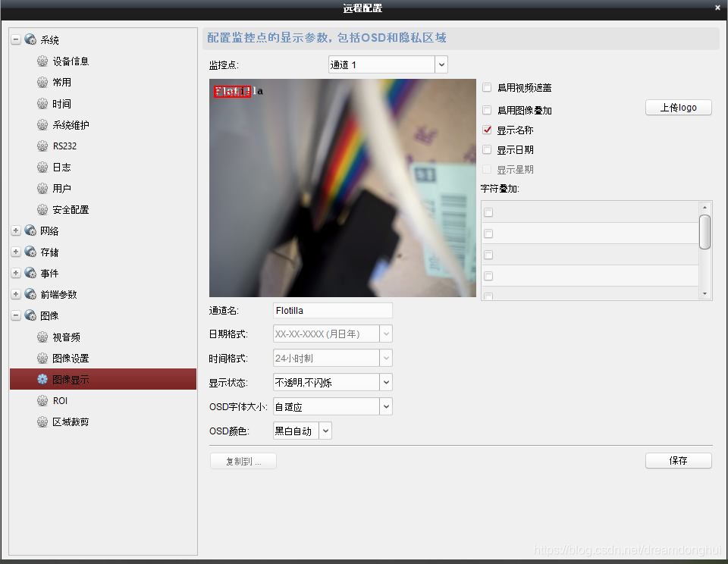Click the Flotilla OSD label in the preview
This screenshot has height=564, width=728.
232,92
